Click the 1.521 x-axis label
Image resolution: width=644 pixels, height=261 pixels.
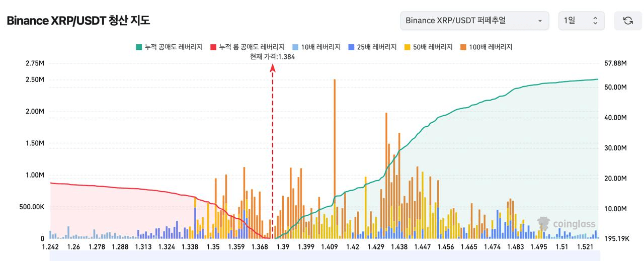(x=585, y=247)
